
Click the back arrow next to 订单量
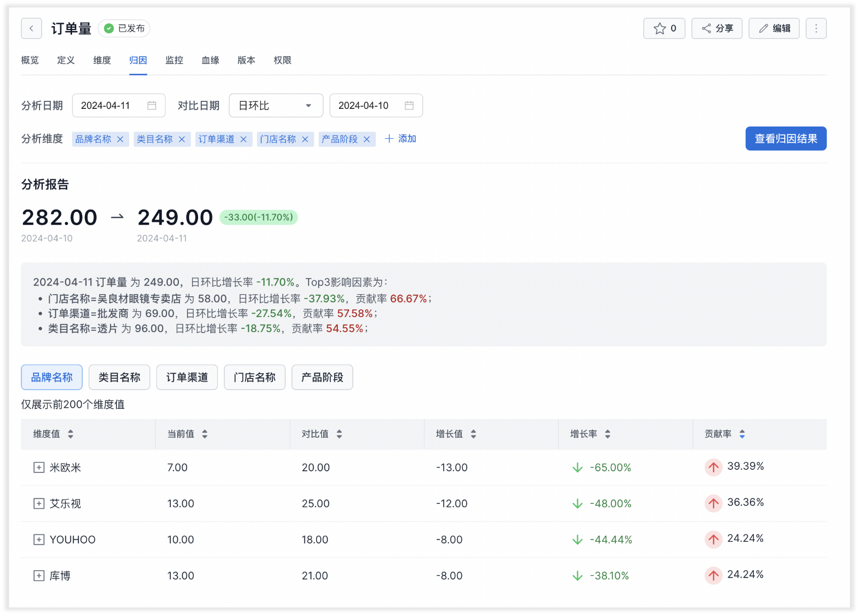pyautogui.click(x=31, y=28)
